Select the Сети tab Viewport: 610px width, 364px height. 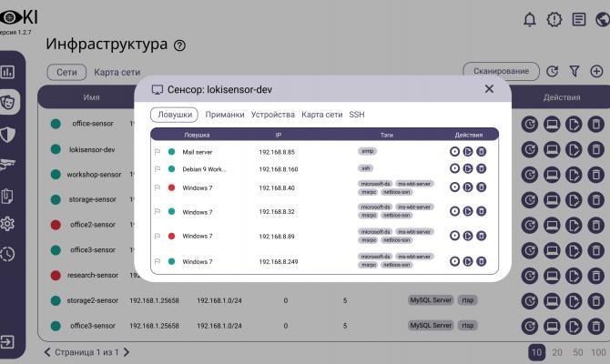(66, 72)
